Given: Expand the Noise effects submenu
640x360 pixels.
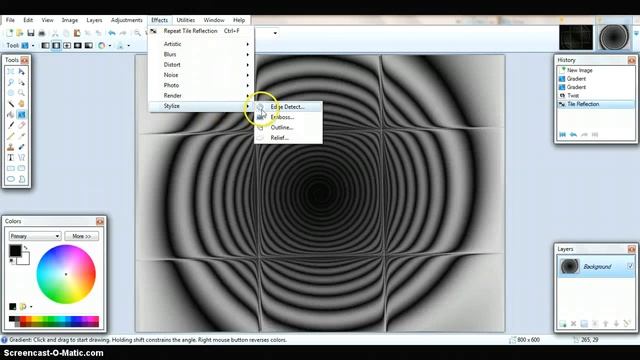Looking at the screenshot, I should [201, 75].
